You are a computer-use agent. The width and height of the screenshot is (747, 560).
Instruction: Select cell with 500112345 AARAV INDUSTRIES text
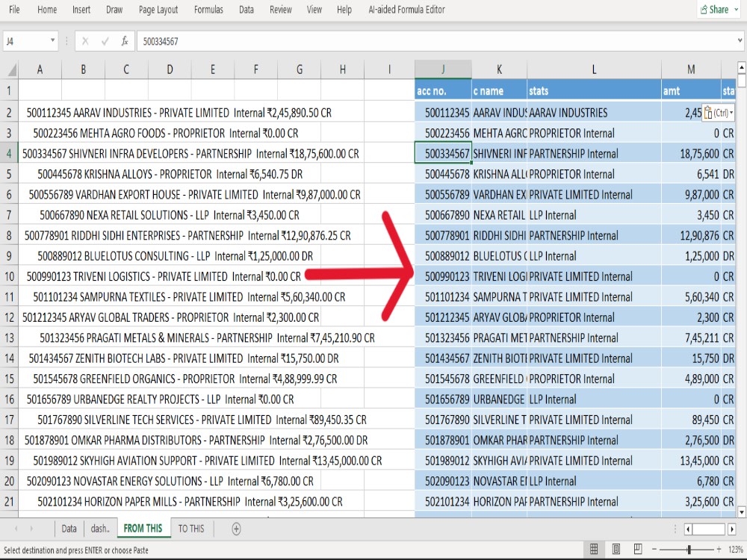click(179, 113)
